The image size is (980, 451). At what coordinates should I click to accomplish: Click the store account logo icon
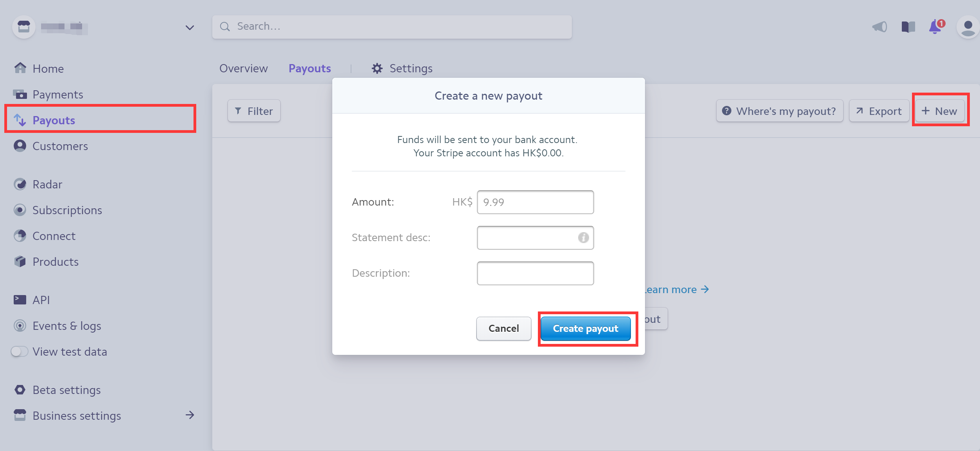(x=24, y=27)
